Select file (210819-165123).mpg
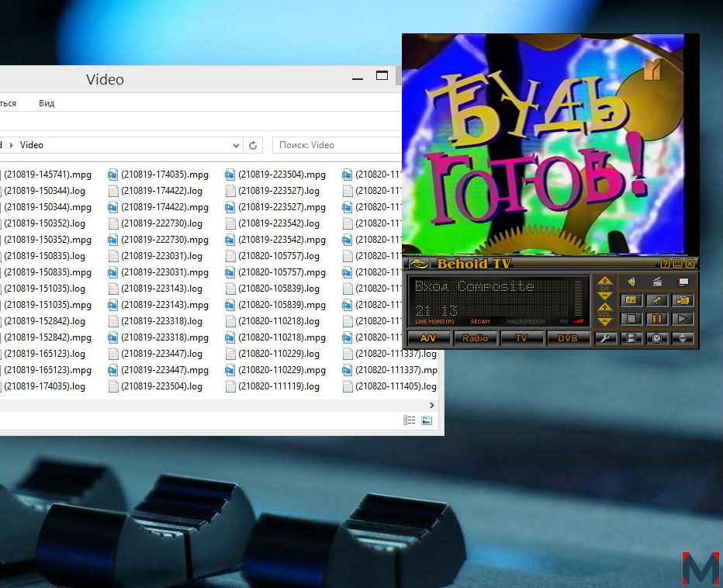This screenshot has height=588, width=723. (x=47, y=370)
